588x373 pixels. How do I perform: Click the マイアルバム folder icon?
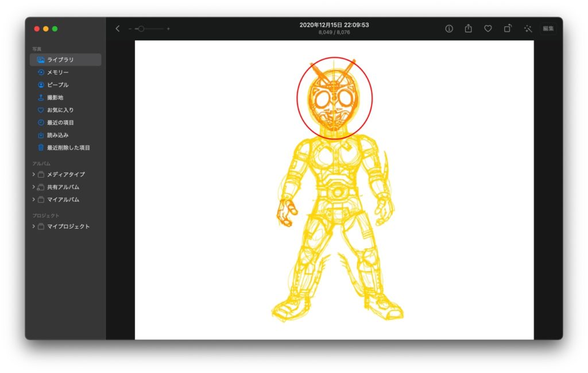pyautogui.click(x=41, y=199)
